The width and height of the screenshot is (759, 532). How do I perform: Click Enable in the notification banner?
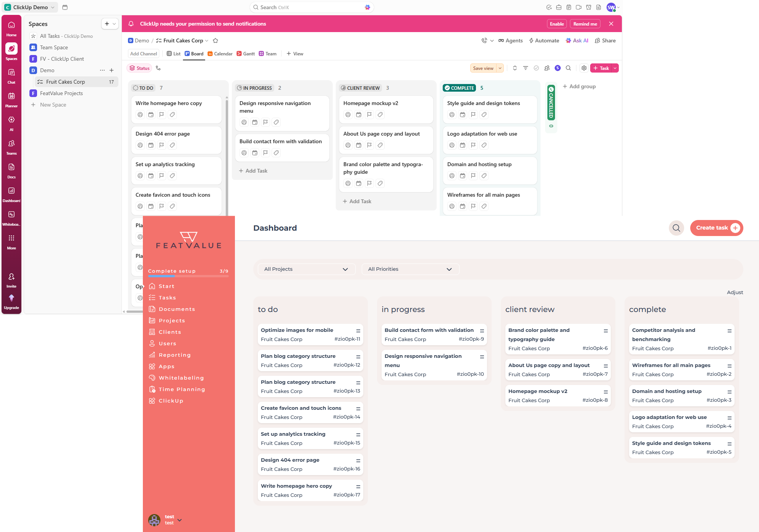click(x=557, y=24)
